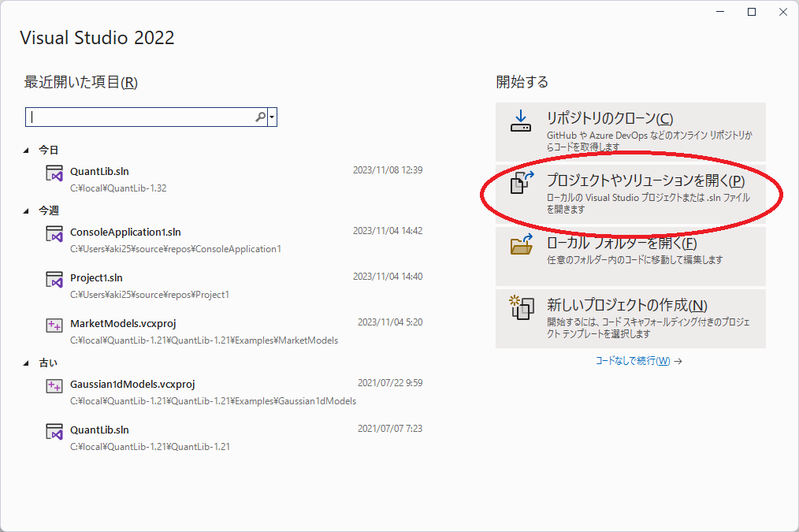Click the timestamp 2023/11/08 12:39

[388, 170]
